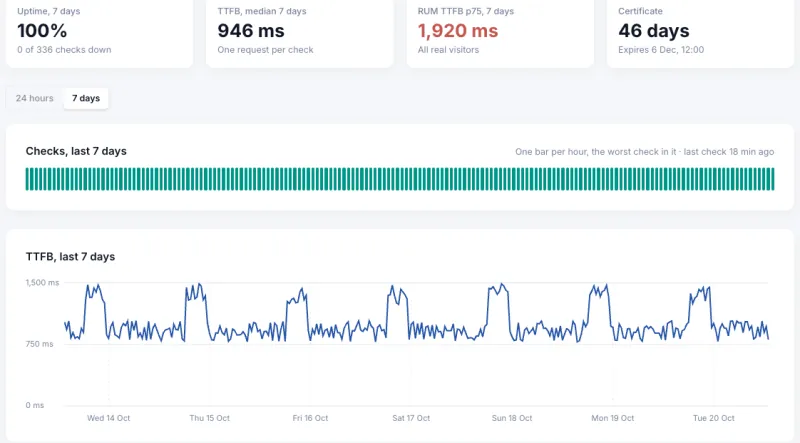This screenshot has width=800, height=443.
Task: Click the Sat 17 Oct date label
Action: pos(411,418)
